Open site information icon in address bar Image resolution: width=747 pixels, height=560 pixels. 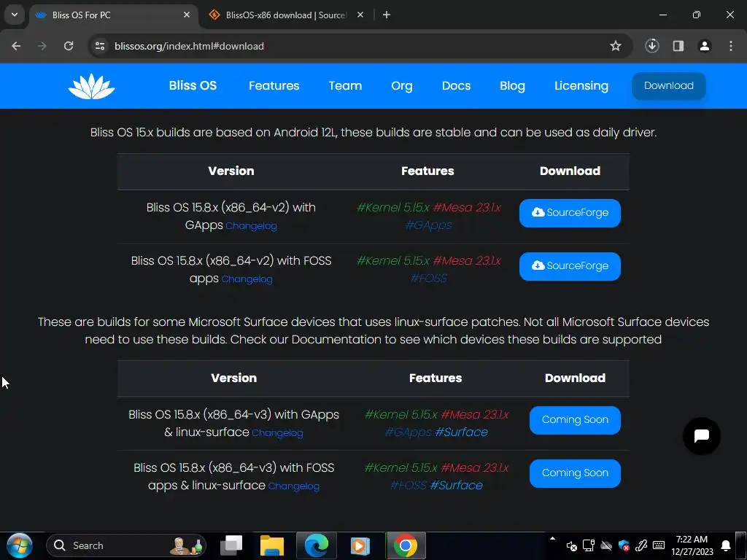(x=100, y=46)
